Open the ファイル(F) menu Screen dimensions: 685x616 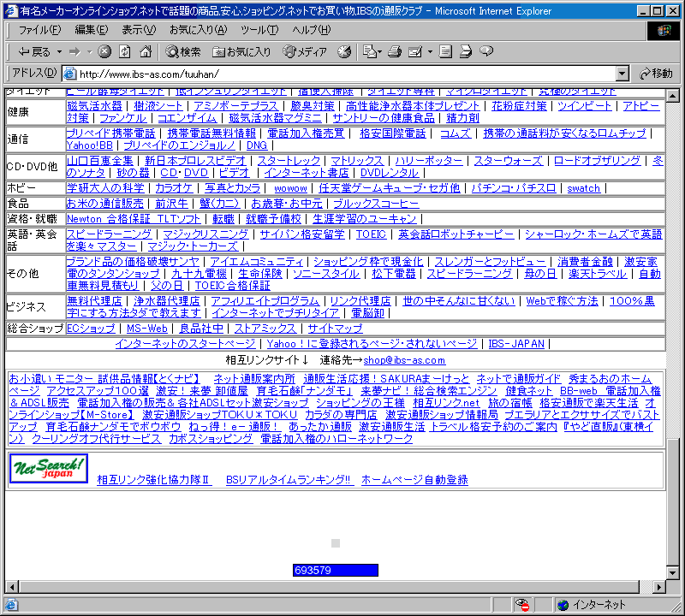[39, 30]
